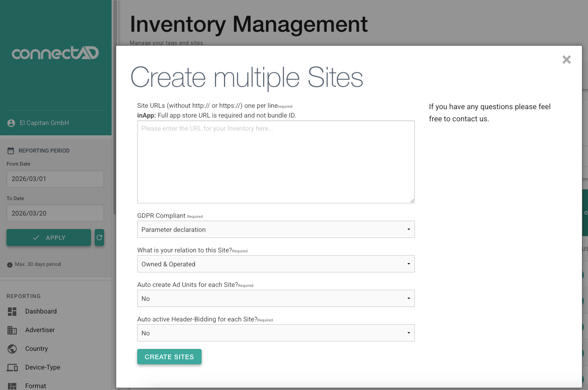Click the Device-Type devices icon
The height and width of the screenshot is (390, 588).
[x=12, y=368]
